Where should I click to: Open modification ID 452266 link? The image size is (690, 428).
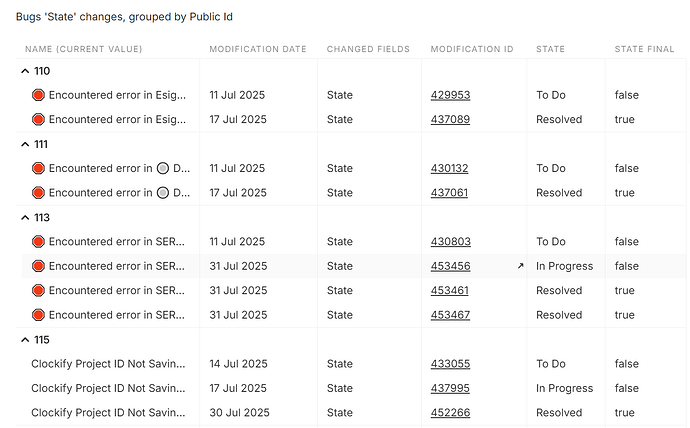[450, 413]
